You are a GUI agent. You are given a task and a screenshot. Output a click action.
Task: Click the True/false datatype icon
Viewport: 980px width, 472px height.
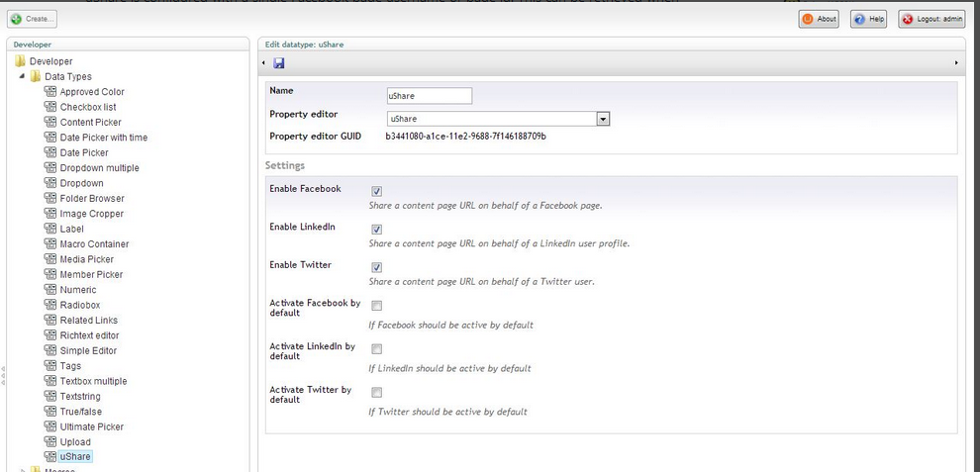50,412
